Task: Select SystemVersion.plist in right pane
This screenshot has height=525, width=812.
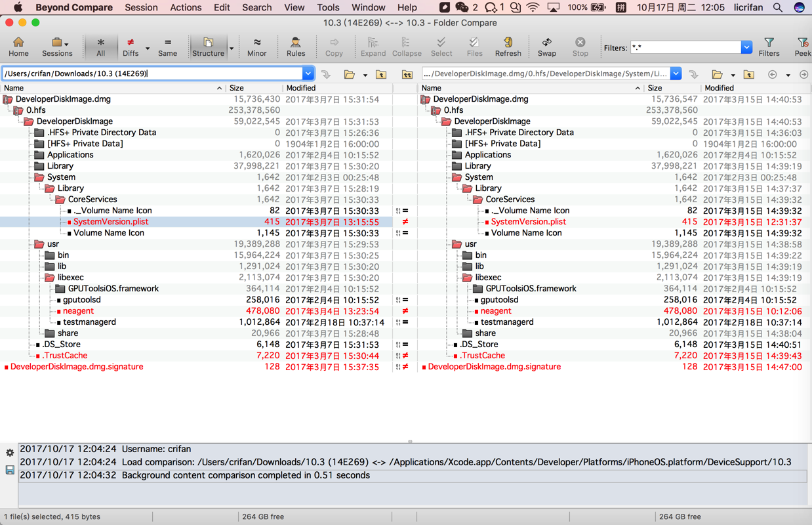Action: pos(529,222)
